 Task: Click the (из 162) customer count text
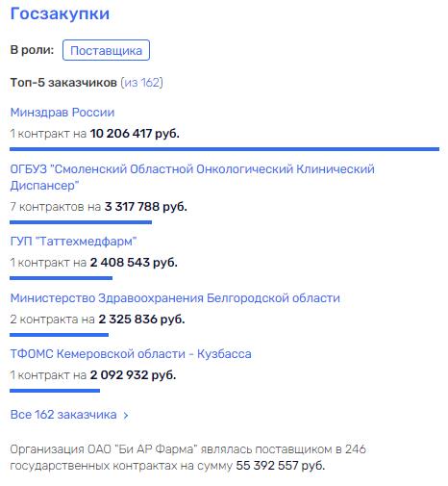click(x=141, y=83)
